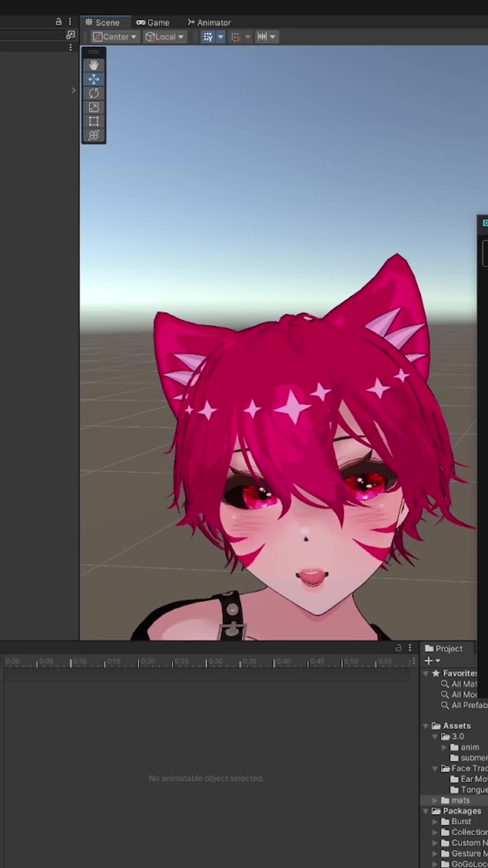Collapse the 3.0 folder

tap(435, 737)
